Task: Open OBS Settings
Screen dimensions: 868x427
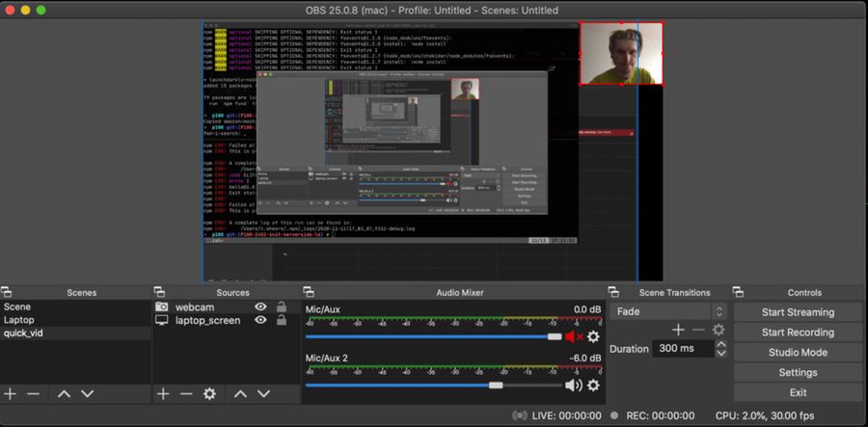Action: [798, 372]
